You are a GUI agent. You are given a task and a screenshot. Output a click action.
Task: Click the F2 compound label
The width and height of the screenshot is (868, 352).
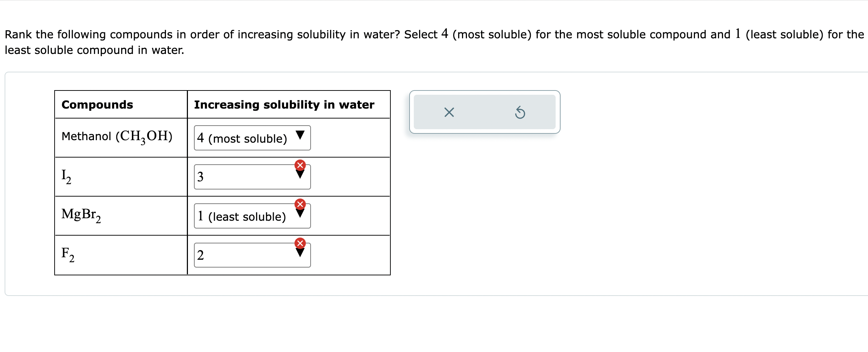pyautogui.click(x=68, y=254)
